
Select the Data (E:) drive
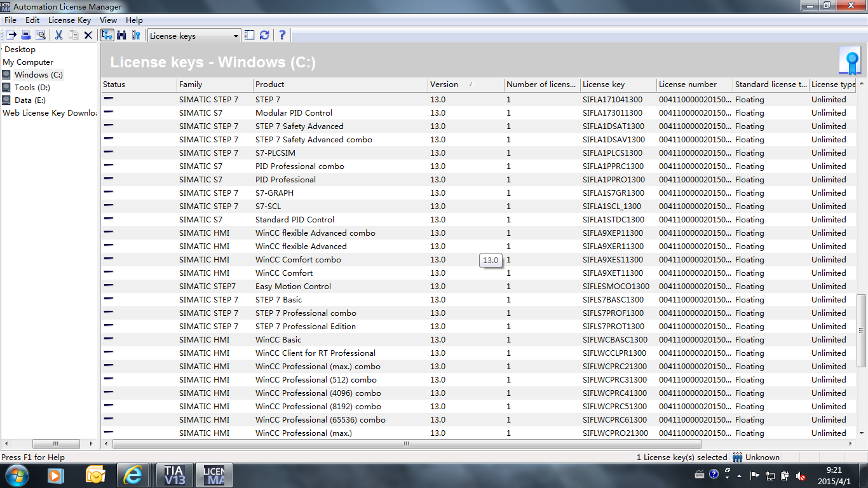pyautogui.click(x=31, y=100)
